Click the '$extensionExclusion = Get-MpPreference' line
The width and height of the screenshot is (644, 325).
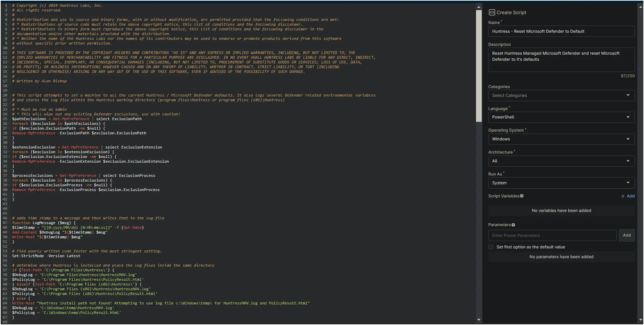(87, 147)
